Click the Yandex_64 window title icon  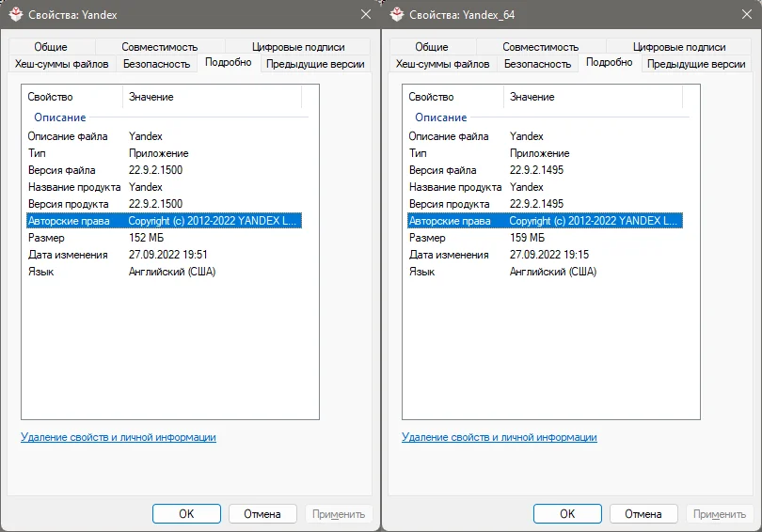(397, 14)
